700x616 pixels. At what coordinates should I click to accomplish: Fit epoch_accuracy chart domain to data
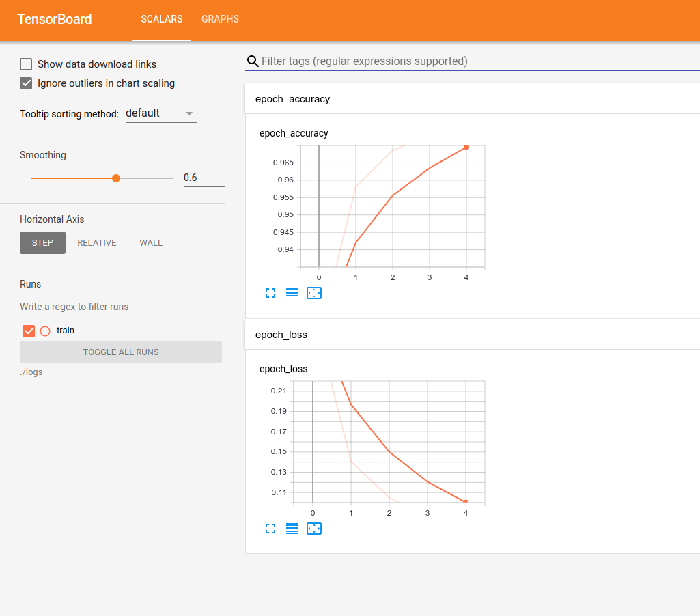[x=314, y=292]
